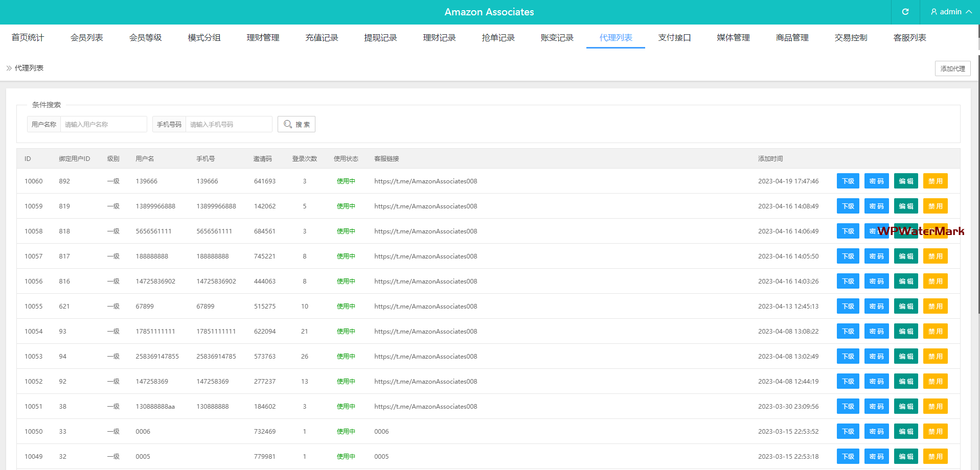Go to the 商品管理 tab

tap(792, 38)
